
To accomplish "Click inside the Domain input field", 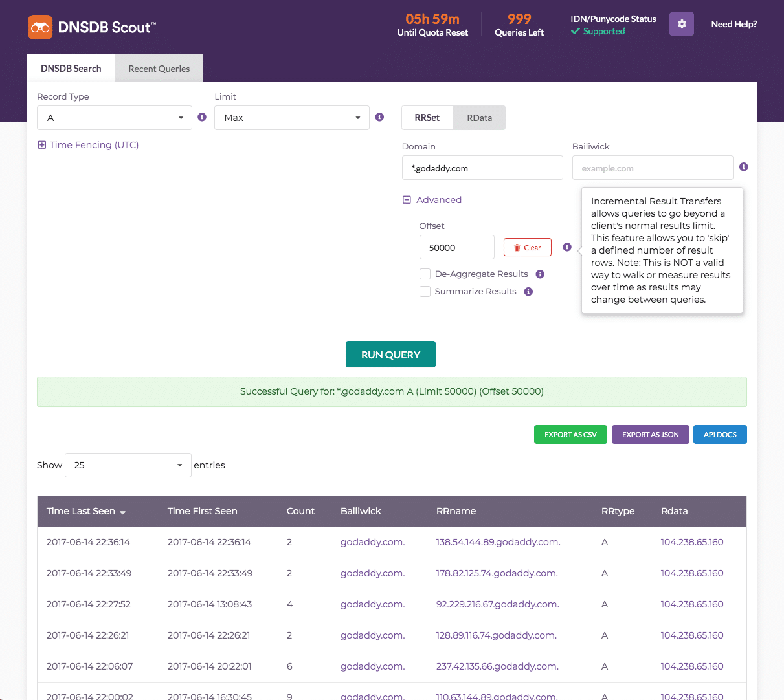I will click(x=482, y=168).
